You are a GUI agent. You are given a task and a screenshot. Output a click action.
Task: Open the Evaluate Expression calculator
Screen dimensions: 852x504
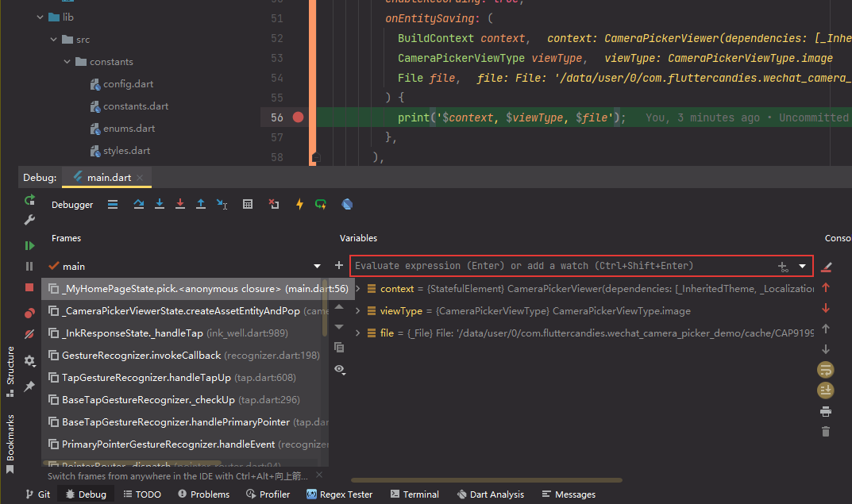(248, 204)
